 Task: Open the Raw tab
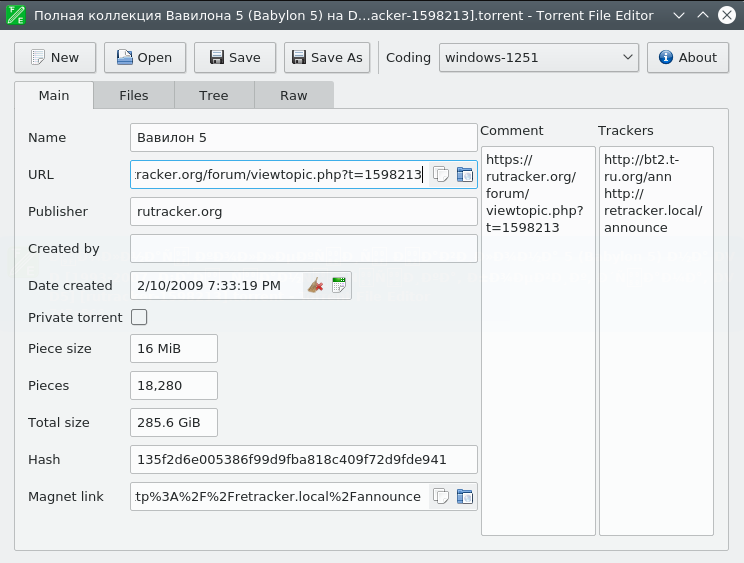pyautogui.click(x=294, y=95)
